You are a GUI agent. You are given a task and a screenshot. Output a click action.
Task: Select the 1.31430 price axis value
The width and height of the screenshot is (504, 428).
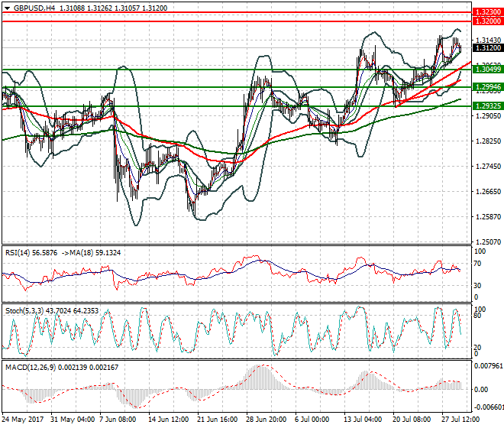488,41
